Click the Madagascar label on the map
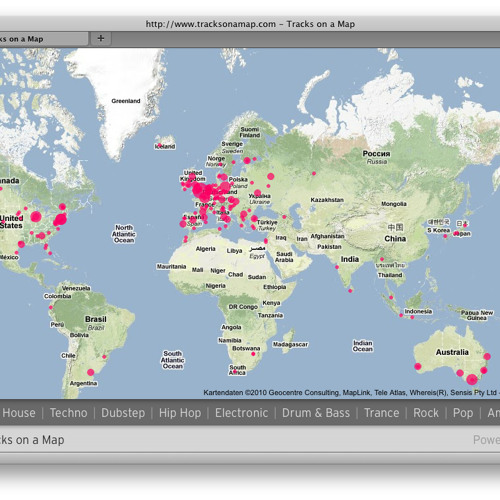500x500 pixels. point(290,344)
